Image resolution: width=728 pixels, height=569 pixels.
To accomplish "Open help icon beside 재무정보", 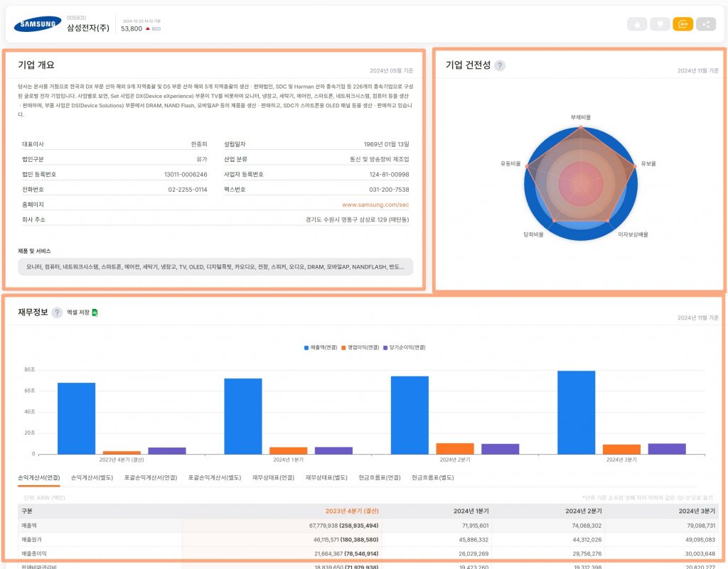I will pyautogui.click(x=57, y=313).
